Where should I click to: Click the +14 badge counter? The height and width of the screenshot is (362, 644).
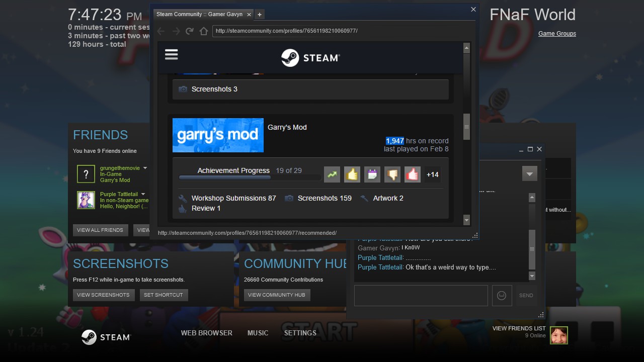433,174
